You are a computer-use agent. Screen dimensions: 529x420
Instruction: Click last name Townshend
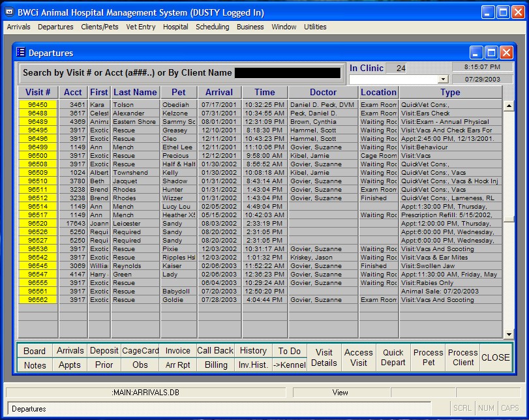click(130, 172)
